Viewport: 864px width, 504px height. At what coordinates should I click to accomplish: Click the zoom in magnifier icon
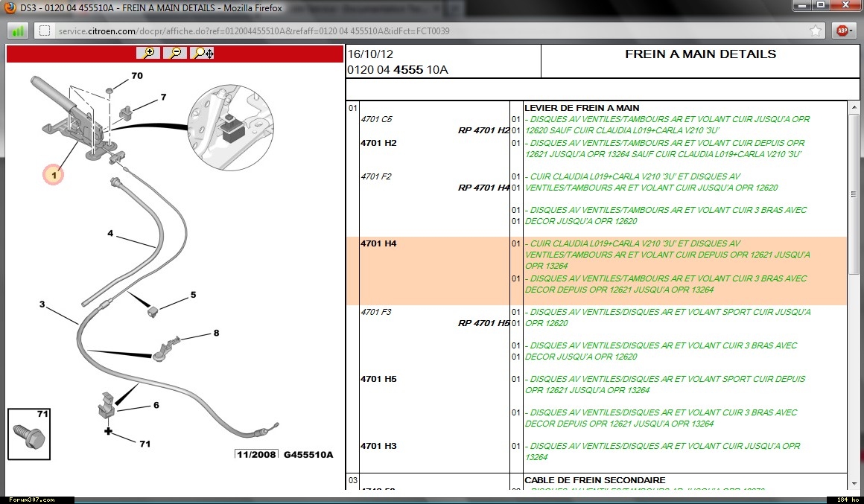[x=149, y=53]
